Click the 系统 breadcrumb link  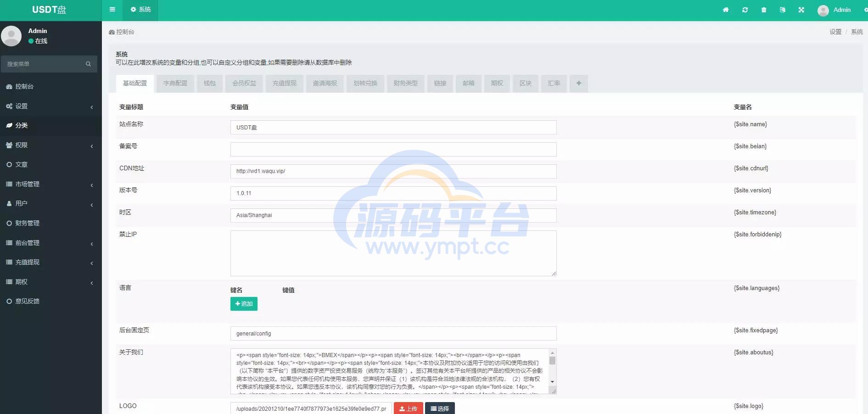(857, 32)
